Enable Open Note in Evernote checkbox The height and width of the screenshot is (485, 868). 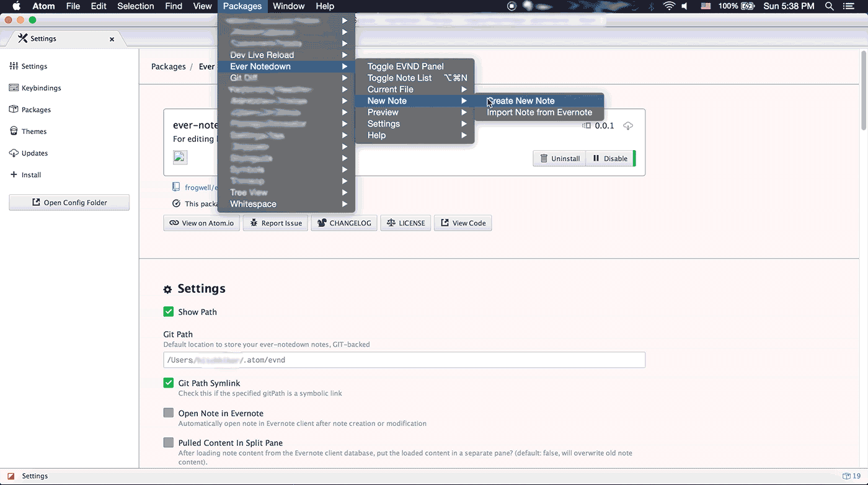169,413
